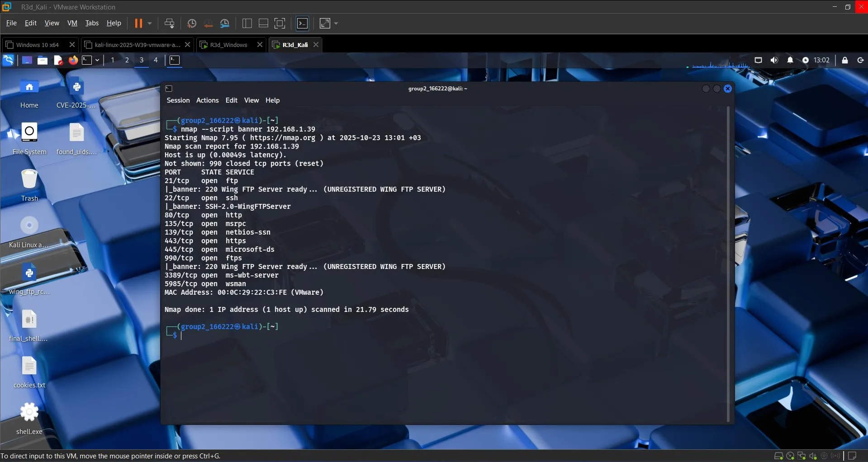Open the file manager icon in Kali panel
Image resolution: width=868 pixels, height=462 pixels.
pos(43,60)
